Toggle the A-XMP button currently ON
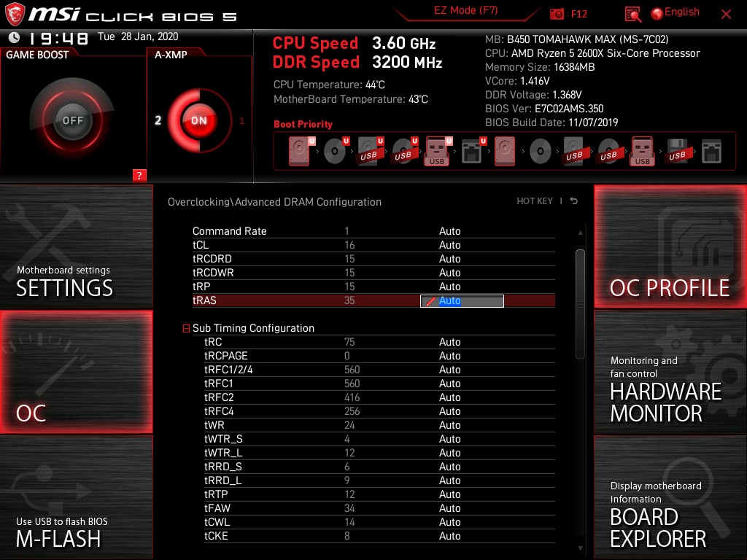Image resolution: width=747 pixels, height=560 pixels. click(198, 120)
